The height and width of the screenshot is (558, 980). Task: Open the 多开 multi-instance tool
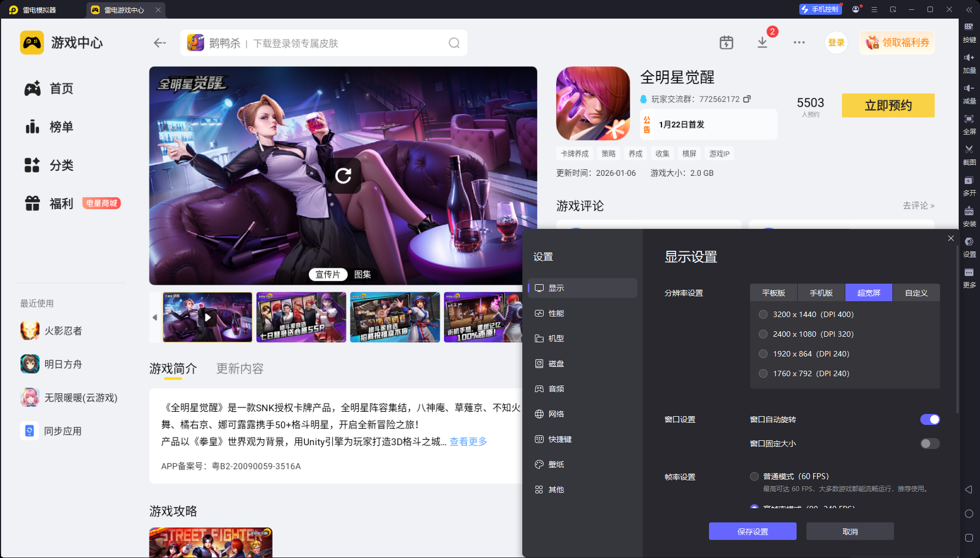click(x=969, y=186)
